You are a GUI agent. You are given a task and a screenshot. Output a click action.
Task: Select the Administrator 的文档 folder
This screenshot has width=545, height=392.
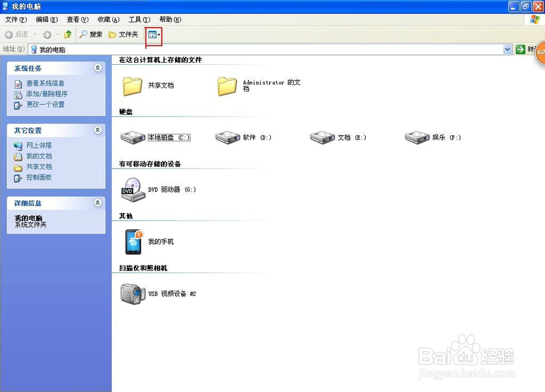[x=258, y=86]
